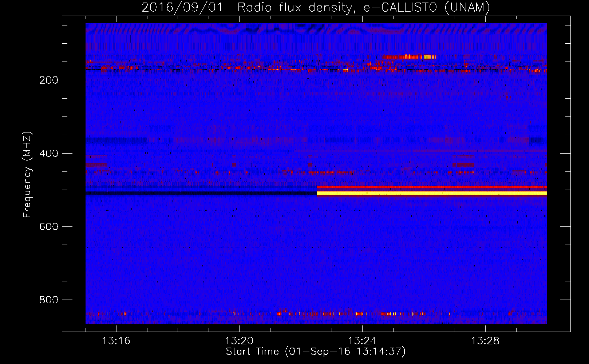Click the 'Start Time (01-Sep-16 13:14:37)' axis label
Screen dimensions: 589x364
tap(316, 352)
